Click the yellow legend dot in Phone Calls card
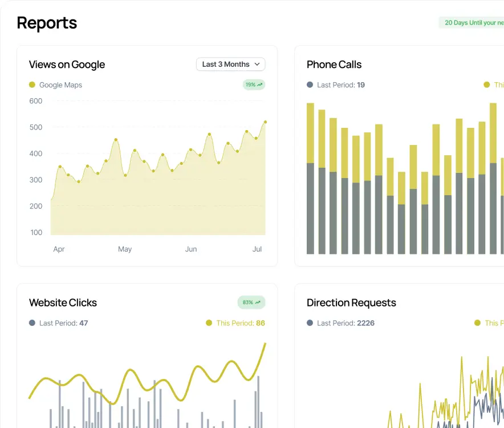This screenshot has width=504, height=428. (486, 85)
